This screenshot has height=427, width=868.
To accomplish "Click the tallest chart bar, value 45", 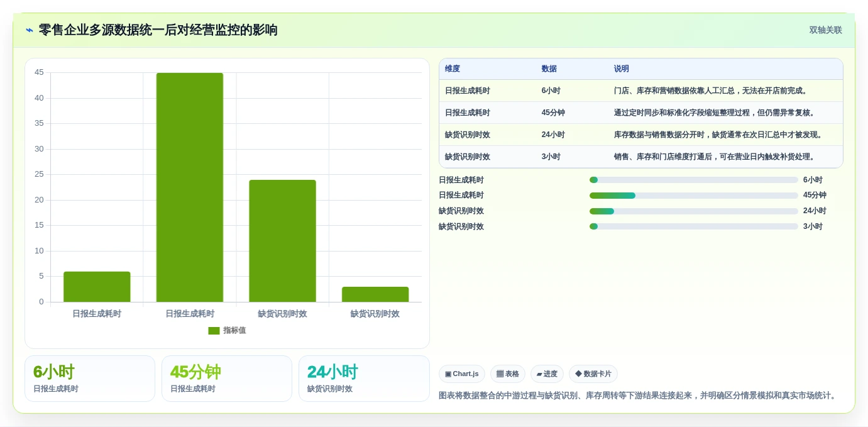I will [190, 187].
